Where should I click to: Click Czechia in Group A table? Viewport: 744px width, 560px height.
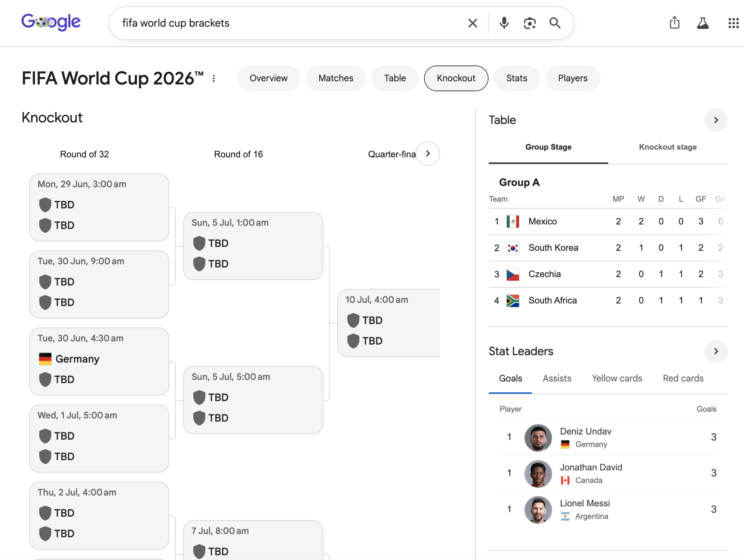545,274
